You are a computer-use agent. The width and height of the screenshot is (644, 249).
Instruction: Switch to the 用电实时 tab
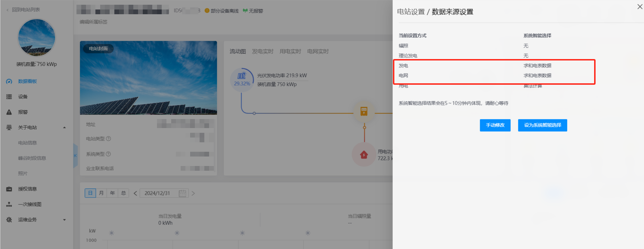point(290,51)
